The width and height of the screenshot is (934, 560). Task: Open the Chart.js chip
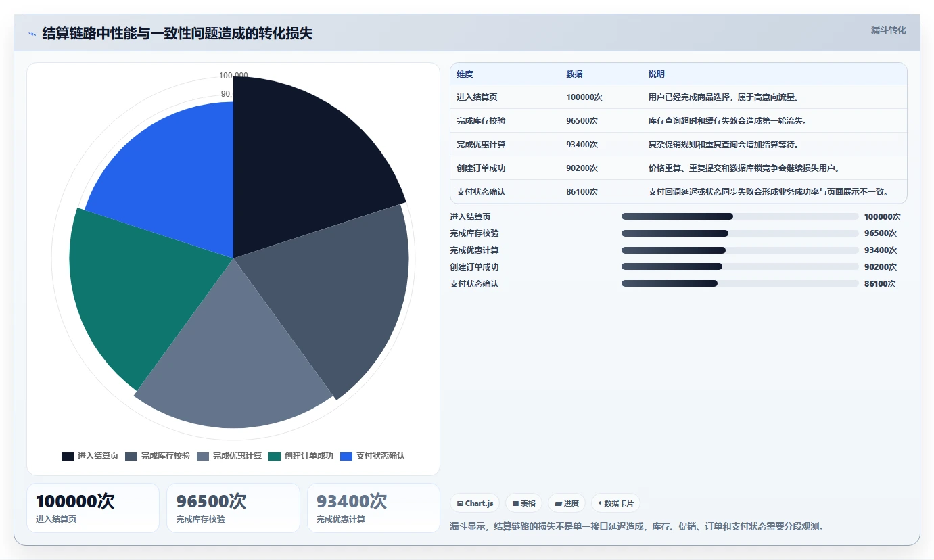(475, 503)
